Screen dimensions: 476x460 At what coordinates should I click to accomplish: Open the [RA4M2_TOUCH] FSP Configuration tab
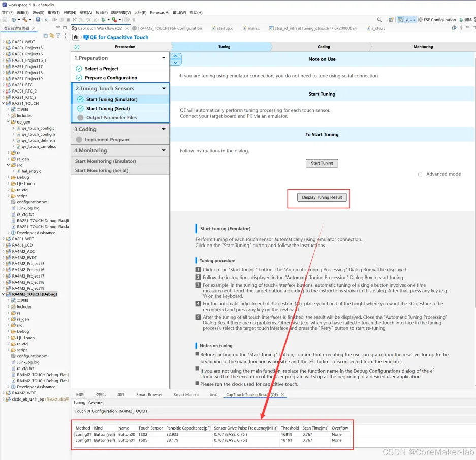coord(167,28)
